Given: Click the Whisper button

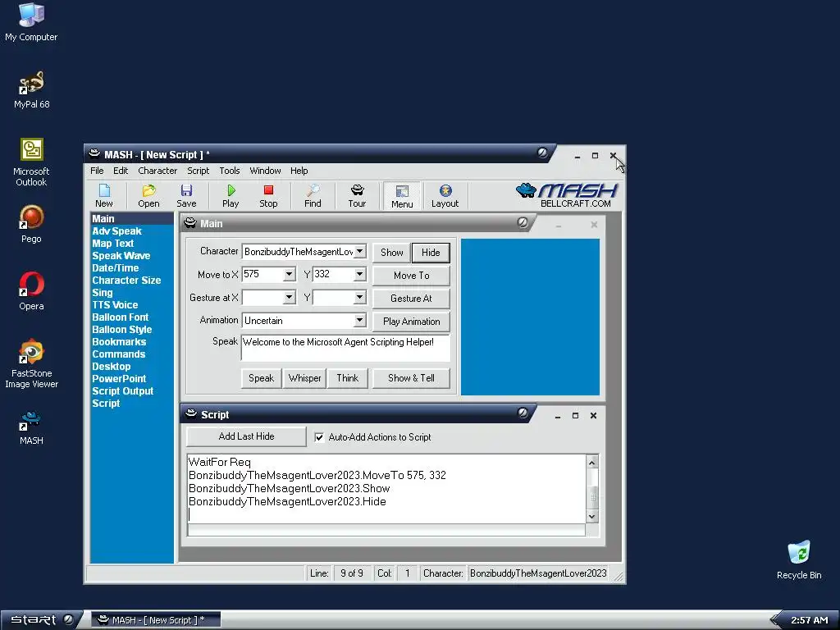Looking at the screenshot, I should coord(305,377).
